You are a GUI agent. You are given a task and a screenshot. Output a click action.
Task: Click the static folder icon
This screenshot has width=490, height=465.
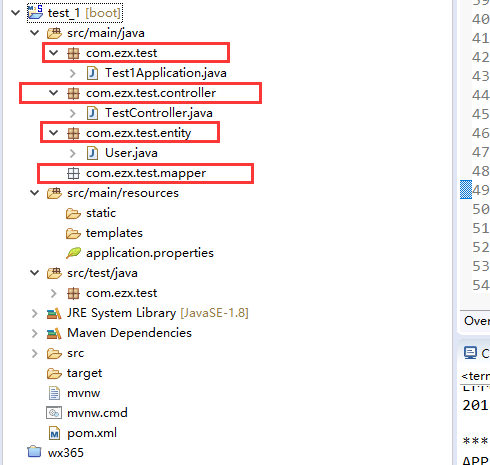point(73,213)
